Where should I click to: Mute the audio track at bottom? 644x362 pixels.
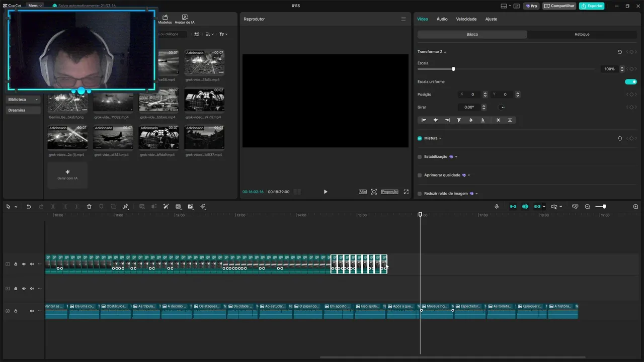tap(32, 311)
